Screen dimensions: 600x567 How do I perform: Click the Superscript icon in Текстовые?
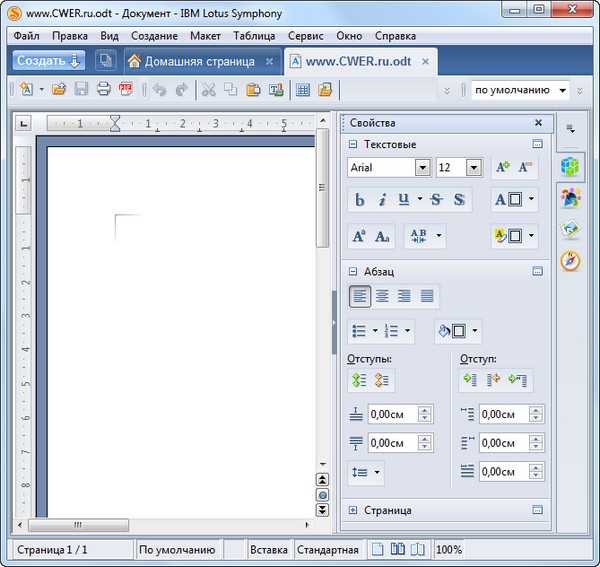[359, 237]
